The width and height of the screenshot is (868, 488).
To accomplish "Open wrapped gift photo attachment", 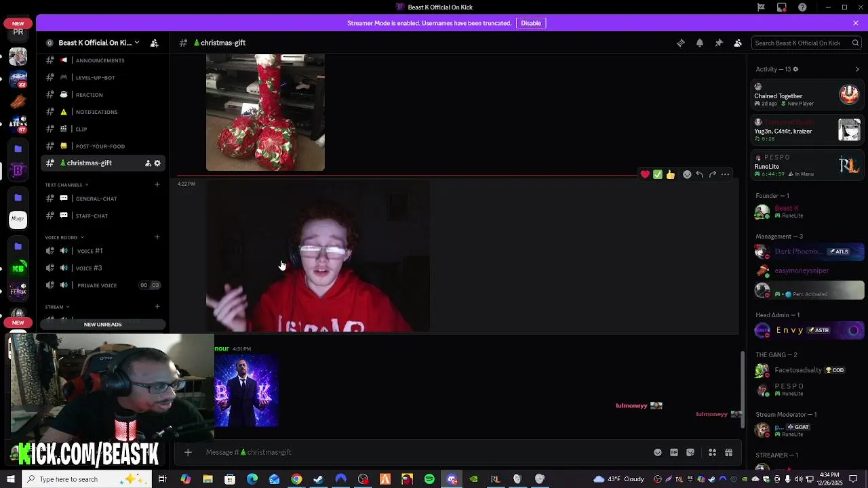I will (265, 113).
